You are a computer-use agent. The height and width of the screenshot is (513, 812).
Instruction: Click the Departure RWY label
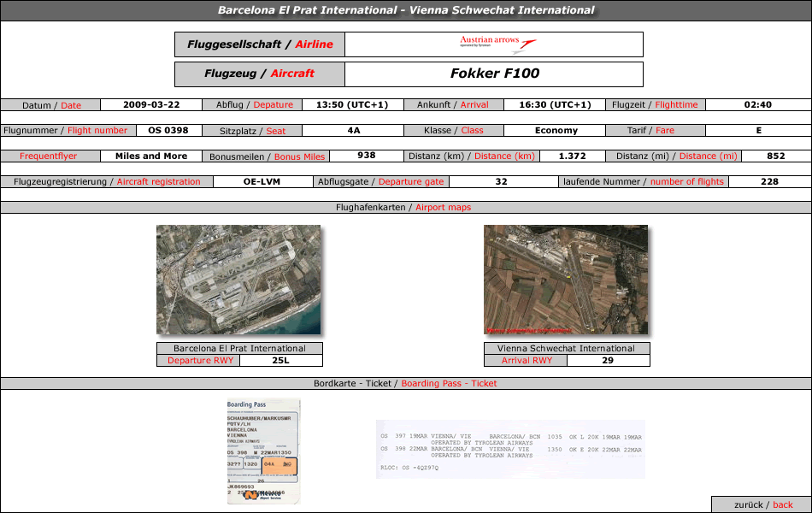[200, 360]
